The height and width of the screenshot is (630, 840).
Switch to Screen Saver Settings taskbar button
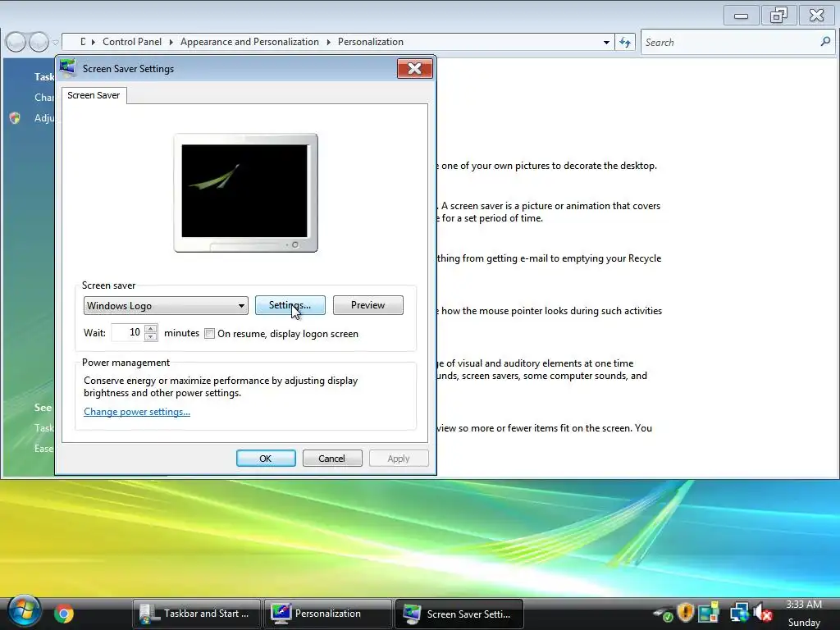(x=459, y=614)
